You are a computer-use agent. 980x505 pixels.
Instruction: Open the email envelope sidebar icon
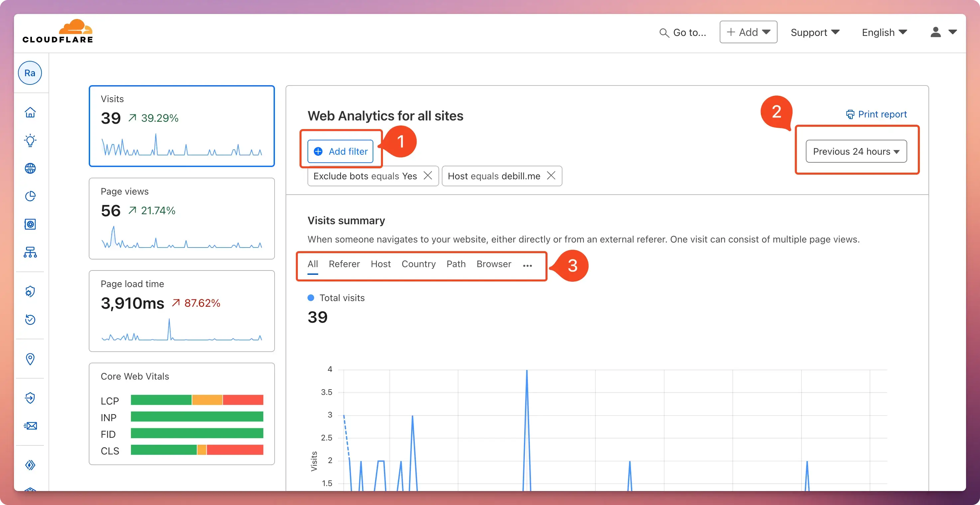[x=30, y=426]
